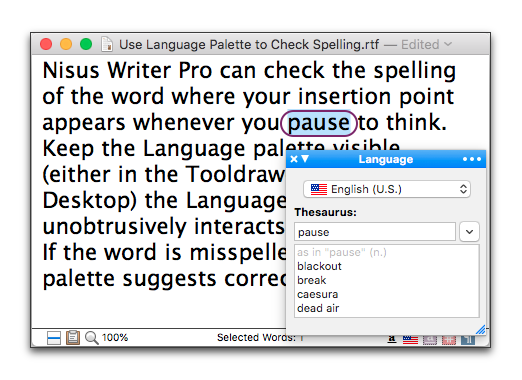Click the red table icon in status bar

coord(449,340)
